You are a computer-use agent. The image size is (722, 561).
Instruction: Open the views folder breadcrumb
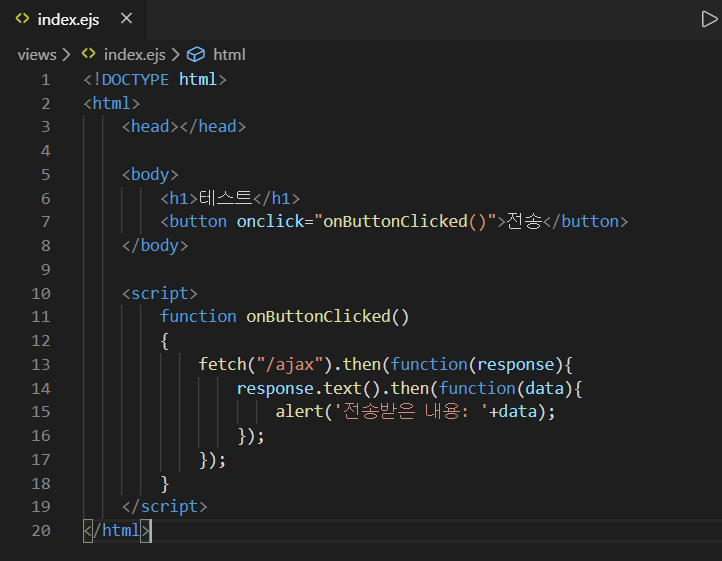(37, 54)
